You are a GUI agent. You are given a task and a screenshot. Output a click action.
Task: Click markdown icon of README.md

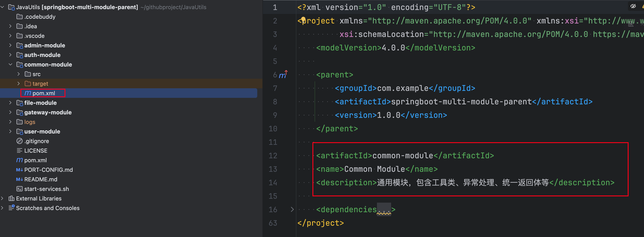(20, 179)
